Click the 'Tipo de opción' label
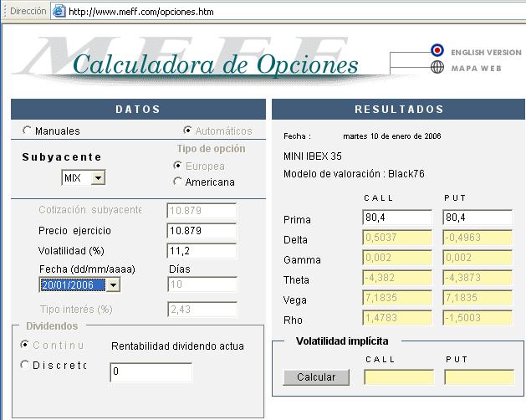526x420 pixels. pos(211,148)
